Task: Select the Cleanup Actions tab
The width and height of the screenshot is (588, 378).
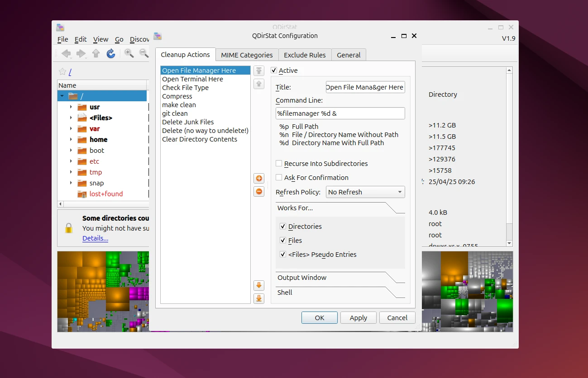Action: coord(186,55)
